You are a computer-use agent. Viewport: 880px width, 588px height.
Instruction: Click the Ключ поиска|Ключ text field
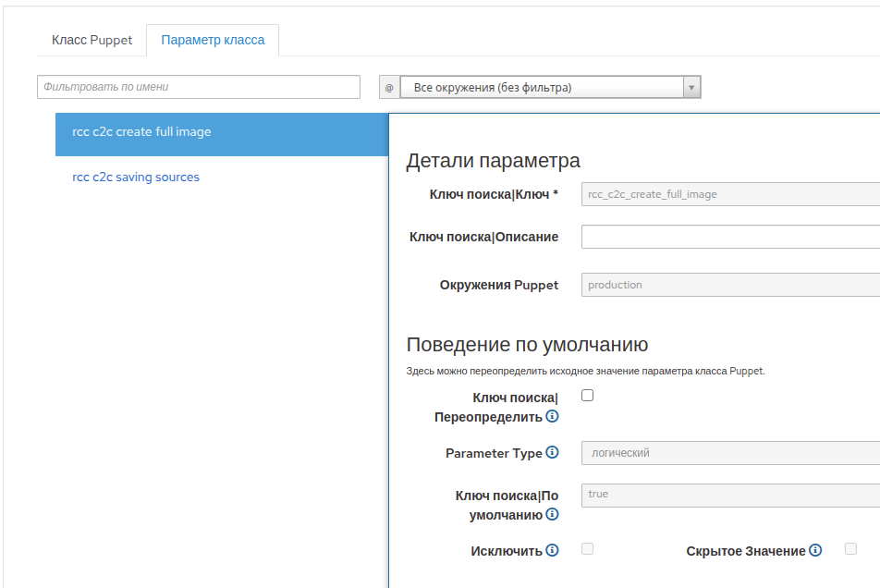click(x=729, y=194)
